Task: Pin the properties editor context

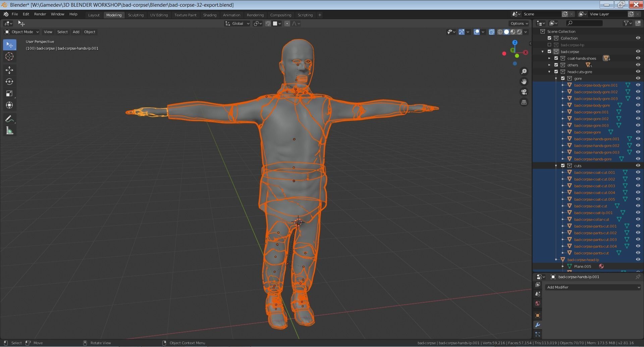Action: [638, 277]
